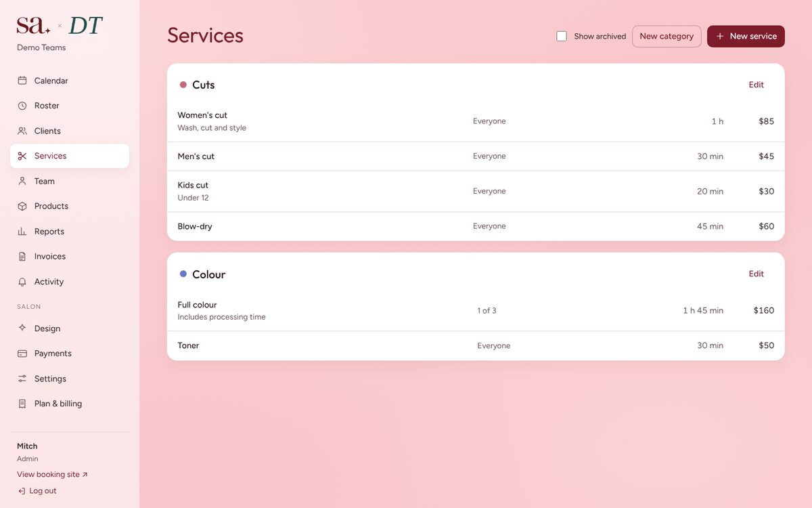Click the Colour category heading

[209, 274]
